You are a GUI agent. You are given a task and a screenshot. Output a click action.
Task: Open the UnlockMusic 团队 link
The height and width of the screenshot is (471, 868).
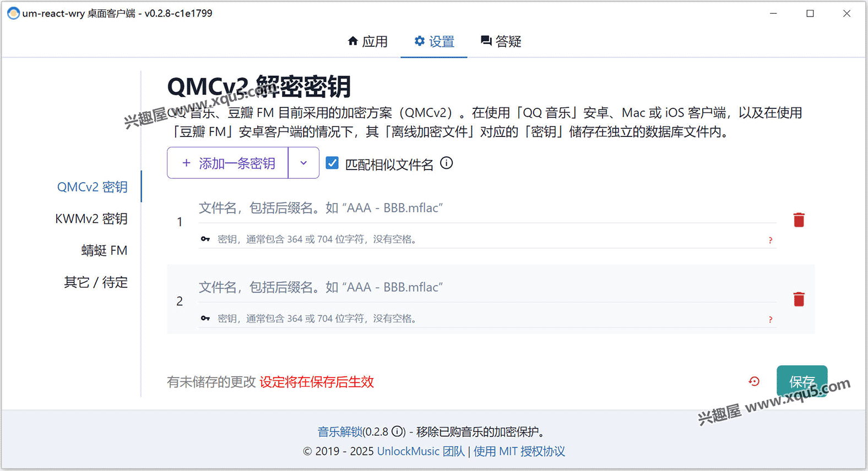click(421, 451)
